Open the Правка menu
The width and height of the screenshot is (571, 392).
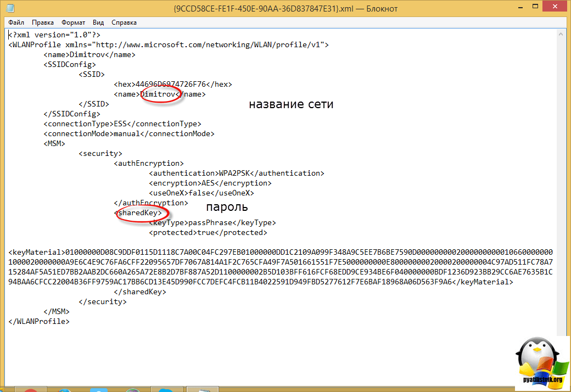43,23
